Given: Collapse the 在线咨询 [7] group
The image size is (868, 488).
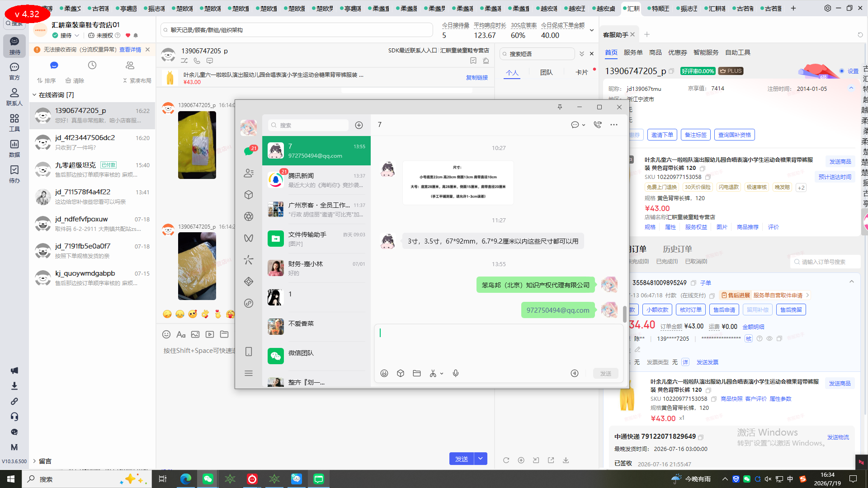Looking at the screenshot, I should point(34,95).
